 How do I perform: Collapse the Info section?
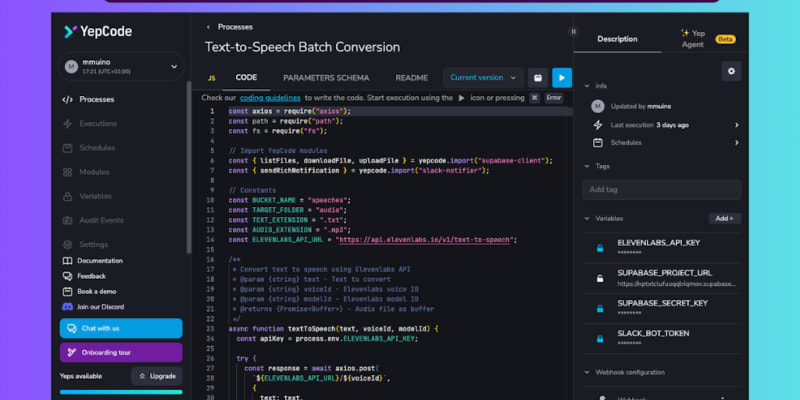coord(588,86)
